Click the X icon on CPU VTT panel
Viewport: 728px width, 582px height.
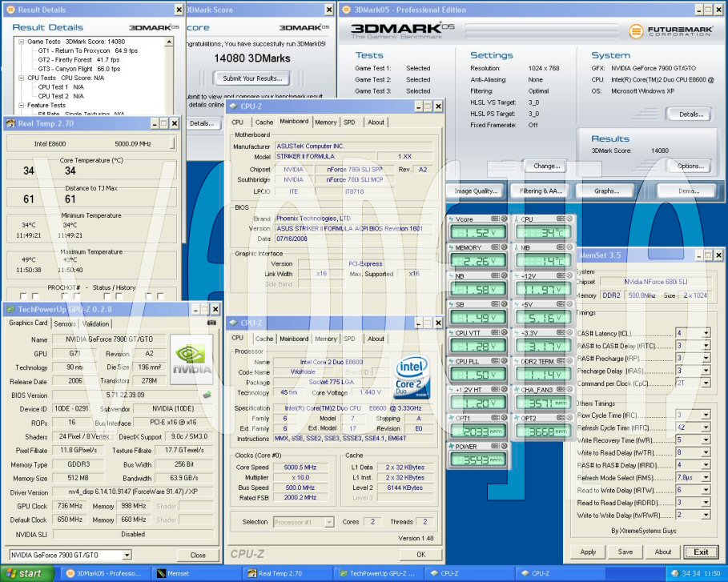pos(504,332)
